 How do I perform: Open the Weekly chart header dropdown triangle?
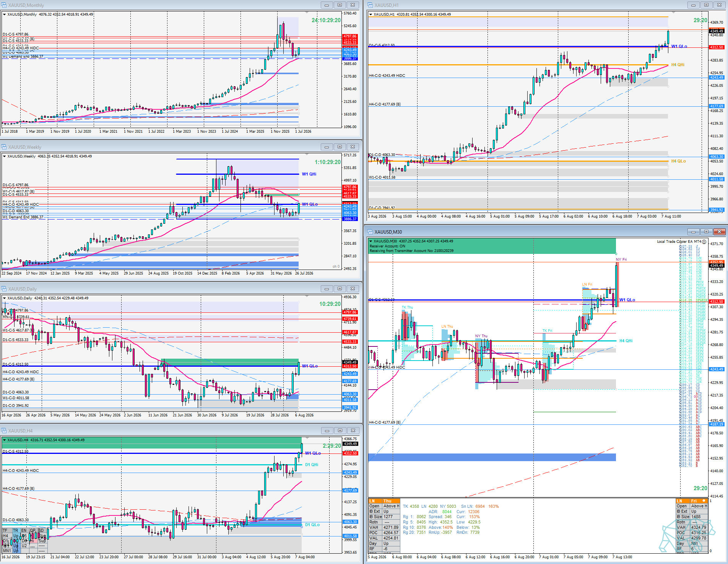click(x=4, y=156)
